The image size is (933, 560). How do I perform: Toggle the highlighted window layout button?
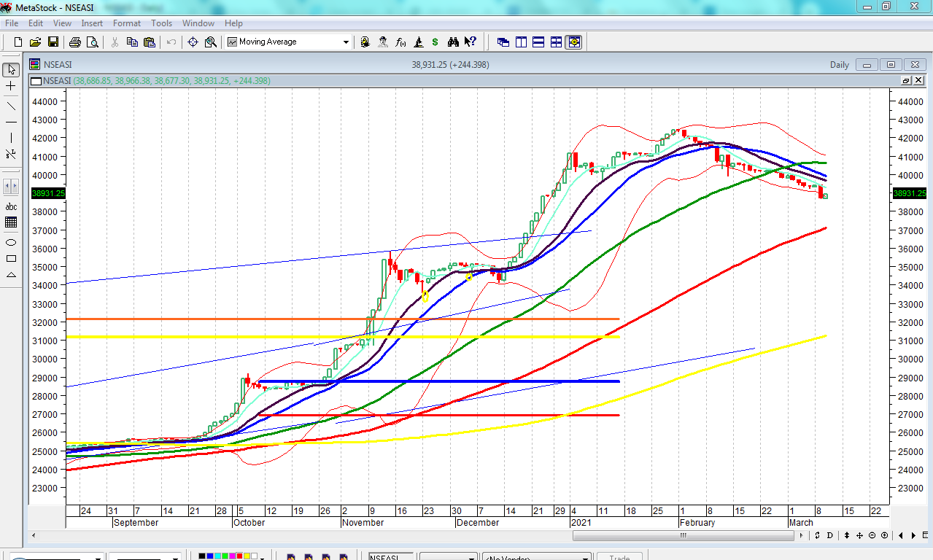(574, 42)
